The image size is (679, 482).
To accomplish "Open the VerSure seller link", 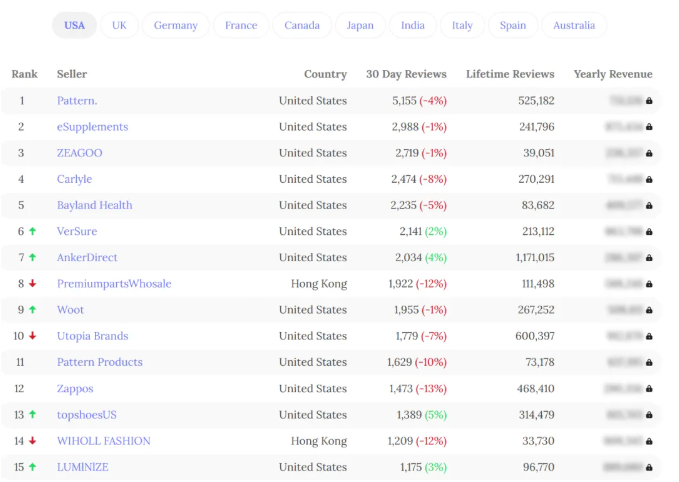I will point(77,231).
